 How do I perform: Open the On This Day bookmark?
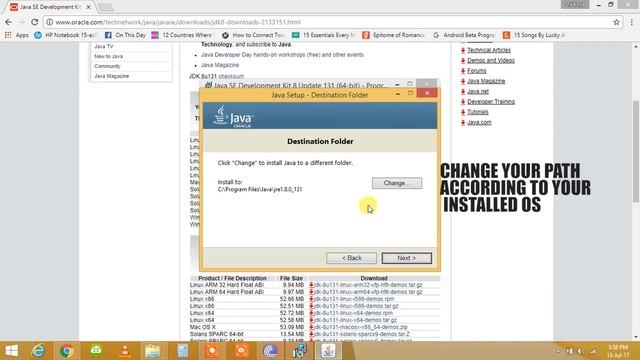click(x=125, y=35)
